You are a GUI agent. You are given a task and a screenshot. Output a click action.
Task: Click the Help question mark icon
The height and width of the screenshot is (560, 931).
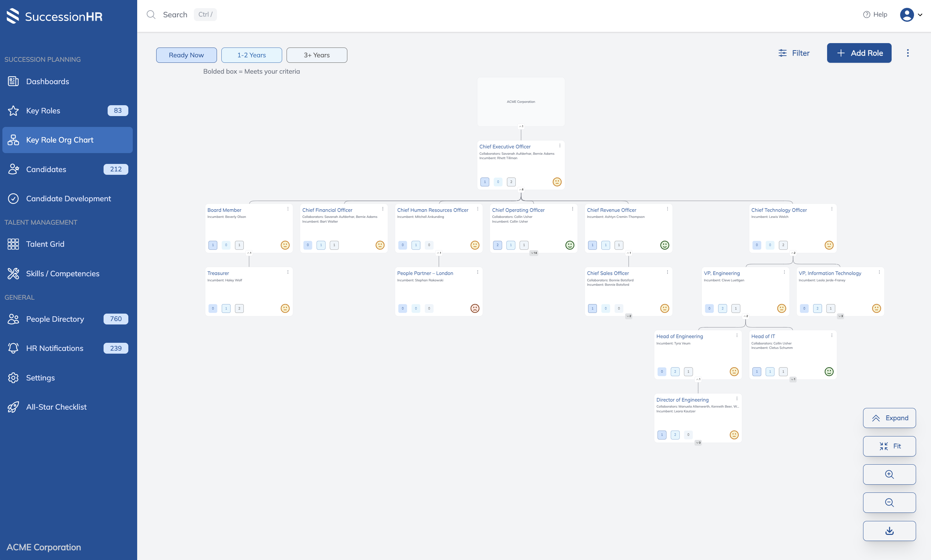pyautogui.click(x=866, y=14)
